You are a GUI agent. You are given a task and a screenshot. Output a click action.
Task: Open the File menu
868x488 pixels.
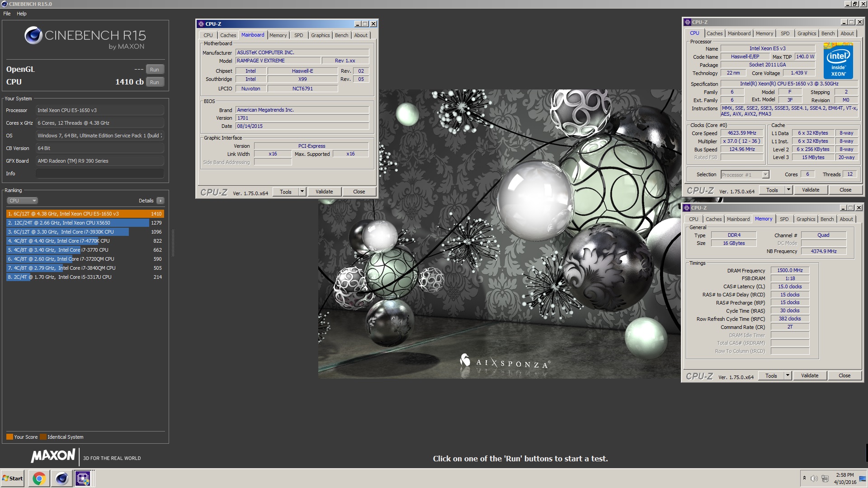click(x=7, y=14)
